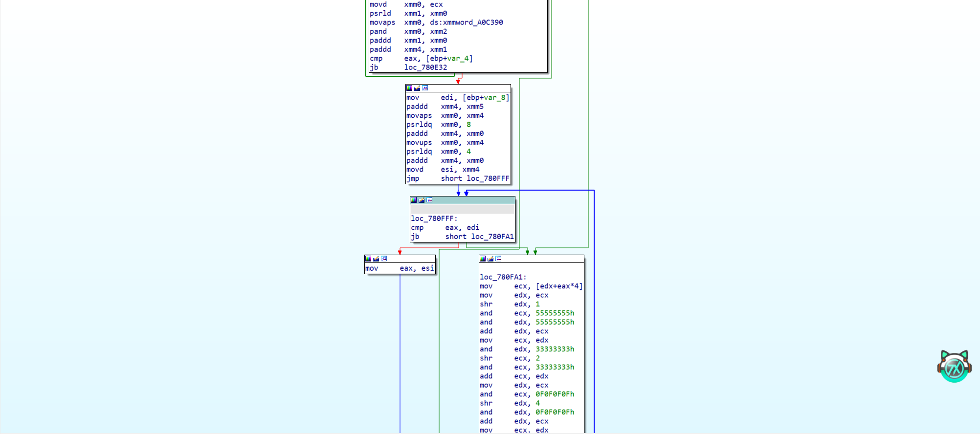Image resolution: width=980 pixels, height=434 pixels.
Task: Click the pencil edit icon on the 'mov edi, [ebp+var_8]' block
Action: coord(417,88)
